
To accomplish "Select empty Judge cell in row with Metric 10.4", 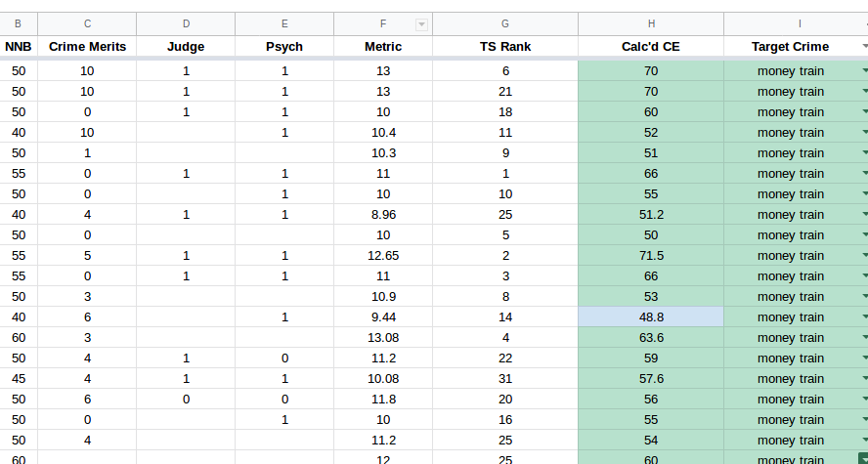I will [186, 133].
